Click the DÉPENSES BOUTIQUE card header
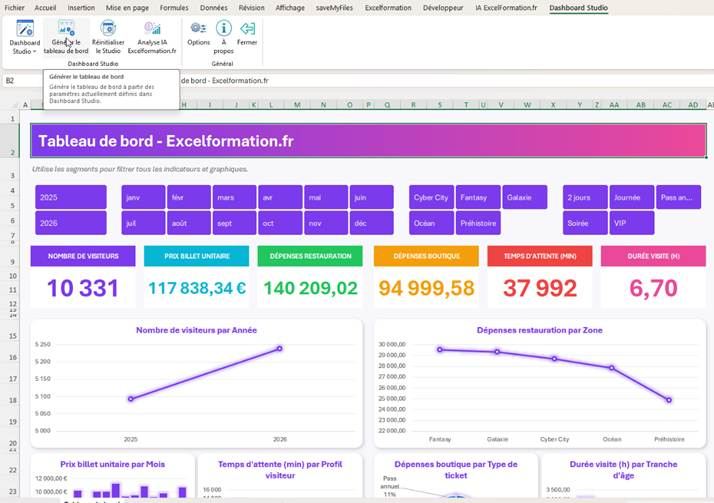This screenshot has width=714, height=503. (x=426, y=256)
